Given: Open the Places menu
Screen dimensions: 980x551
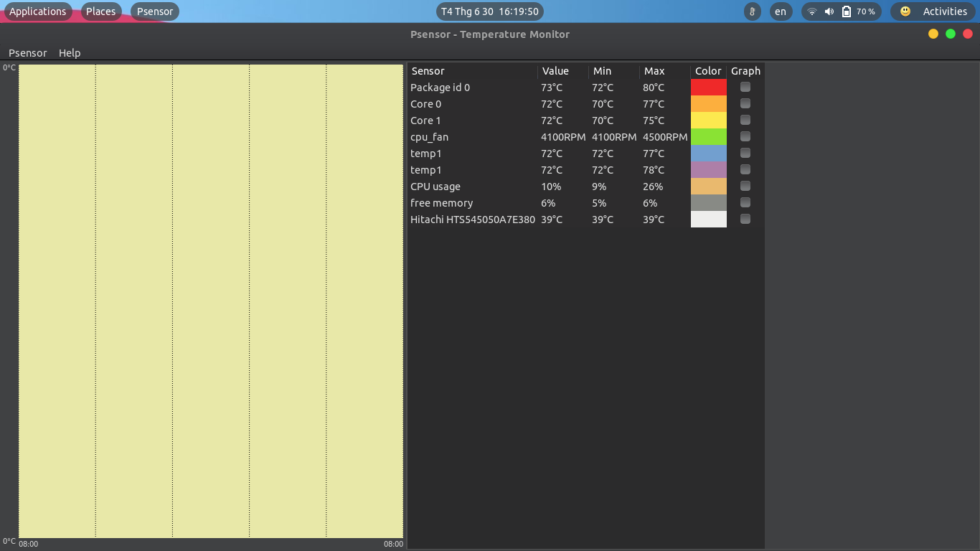Looking at the screenshot, I should pyautogui.click(x=100, y=11).
